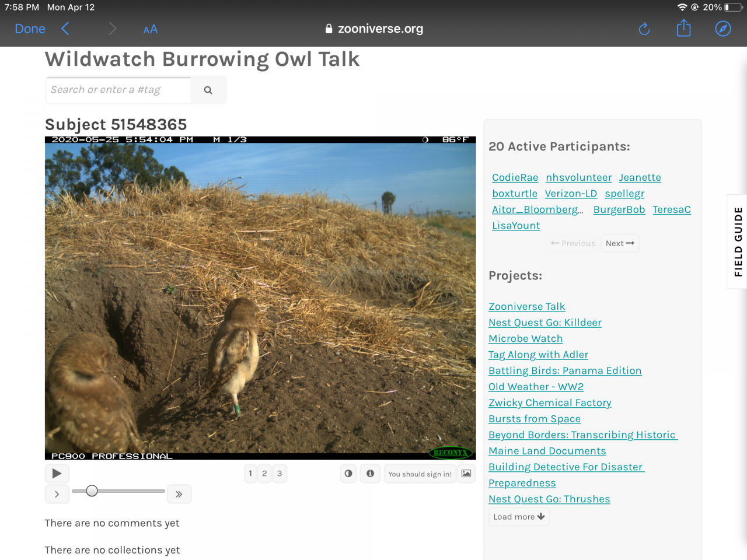747x560 pixels.
Task: Click the search magnifier button
Action: [208, 90]
